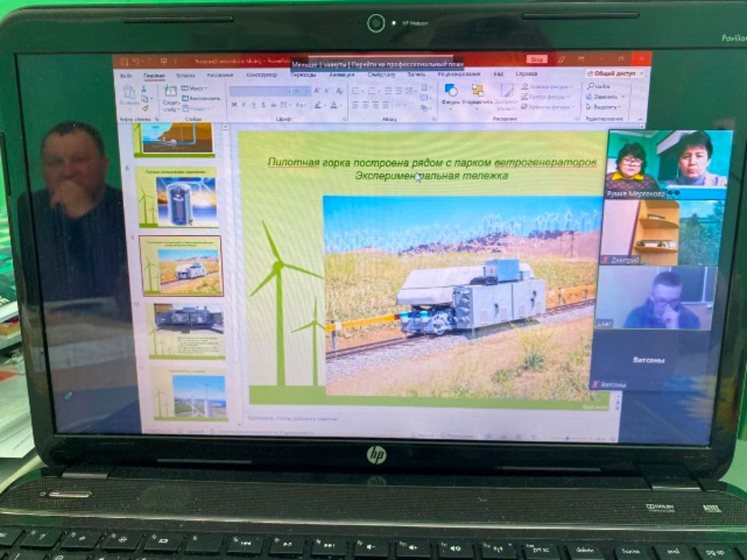
Task: Open the Layout (Макет) dropdown
Action: coord(194,88)
